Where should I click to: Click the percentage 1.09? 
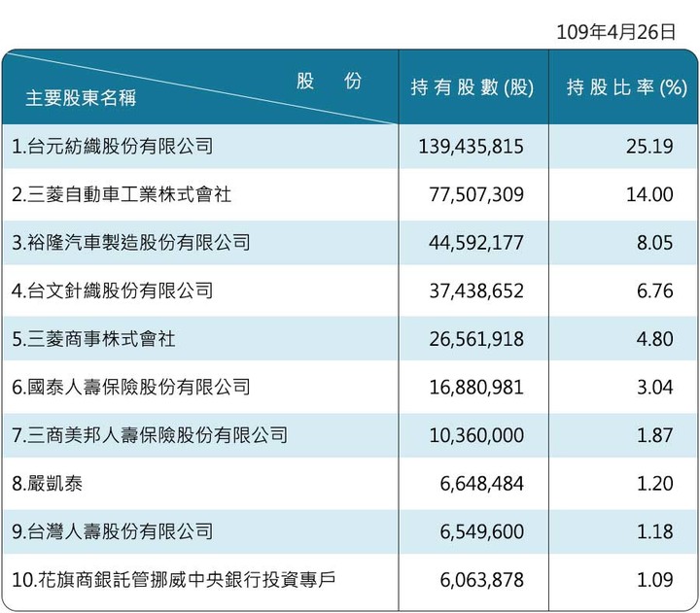[655, 580]
